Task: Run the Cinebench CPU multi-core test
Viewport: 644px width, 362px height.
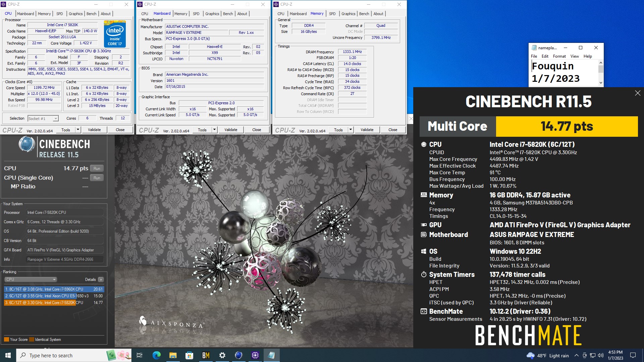Action: (97, 169)
